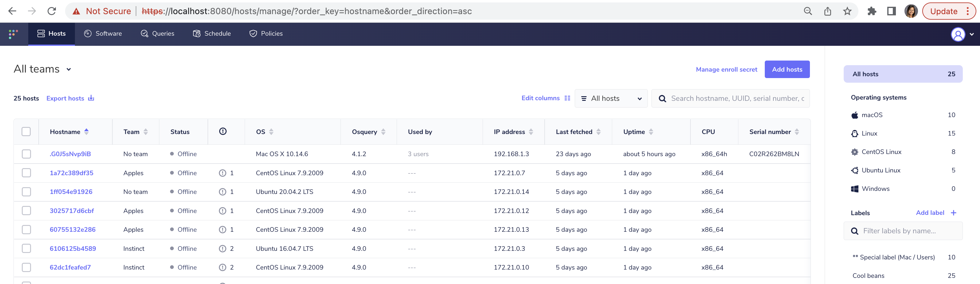This screenshot has height=284, width=980.
Task: Sort by Uptime column arrows
Action: pos(651,131)
